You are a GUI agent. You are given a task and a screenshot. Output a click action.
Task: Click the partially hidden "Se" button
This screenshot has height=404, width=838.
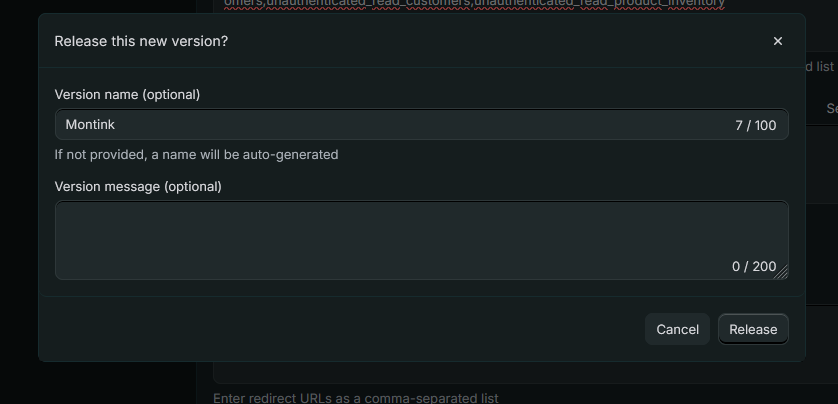pos(831,108)
